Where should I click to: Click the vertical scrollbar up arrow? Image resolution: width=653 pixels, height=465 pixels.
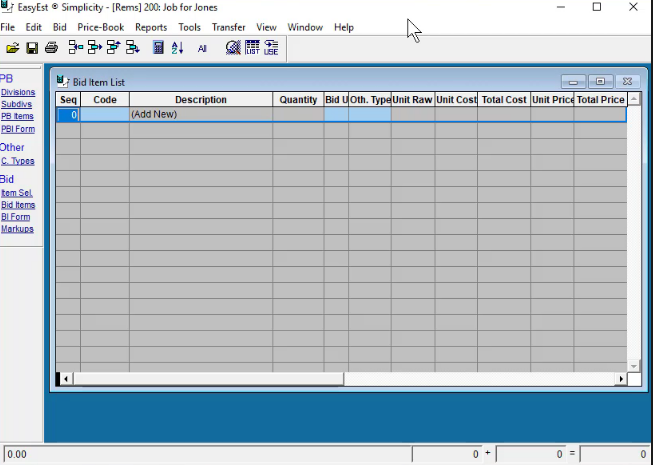[633, 99]
